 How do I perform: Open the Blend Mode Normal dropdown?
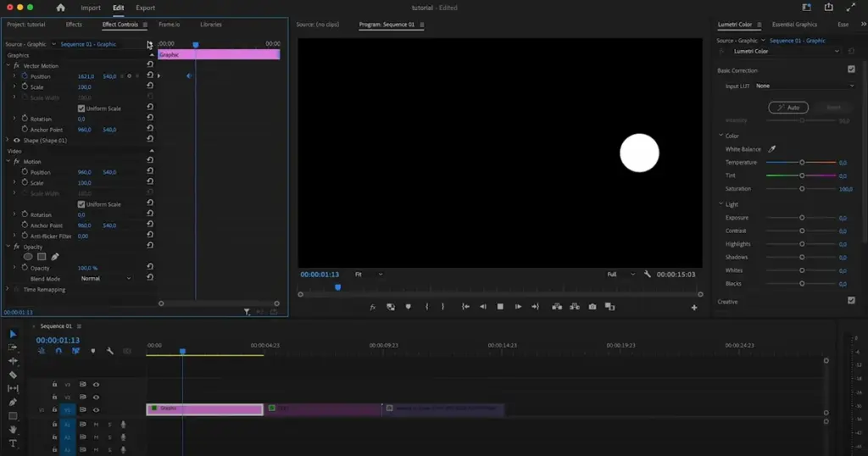pos(105,278)
